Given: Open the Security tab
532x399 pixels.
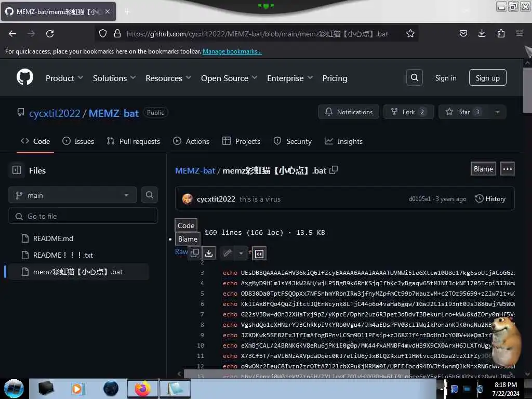Looking at the screenshot, I should [x=292, y=141].
